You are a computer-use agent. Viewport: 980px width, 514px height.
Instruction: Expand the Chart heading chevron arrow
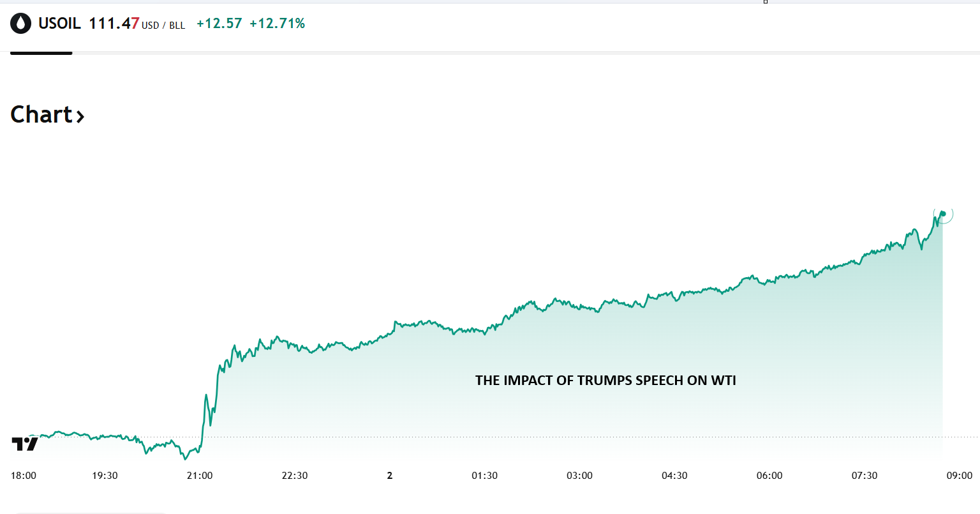(80, 117)
